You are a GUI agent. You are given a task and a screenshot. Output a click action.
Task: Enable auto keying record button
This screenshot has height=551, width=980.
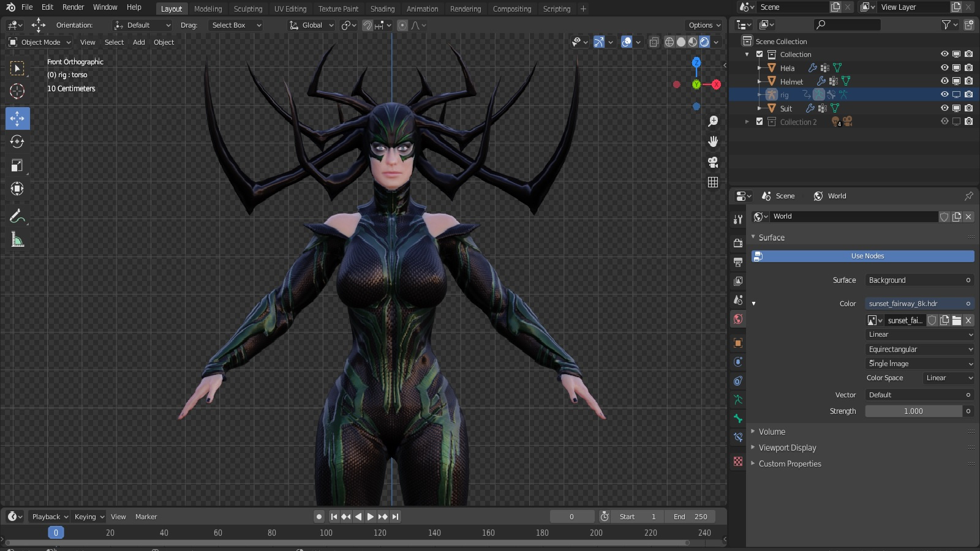coord(319,517)
